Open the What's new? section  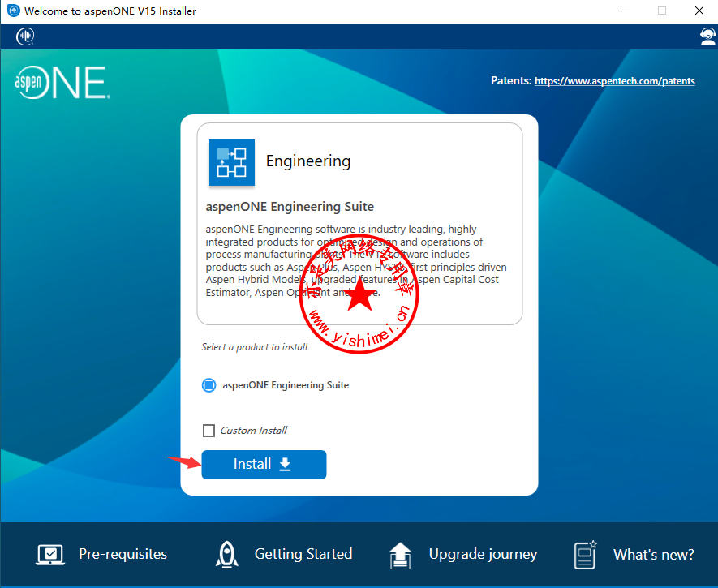(653, 555)
